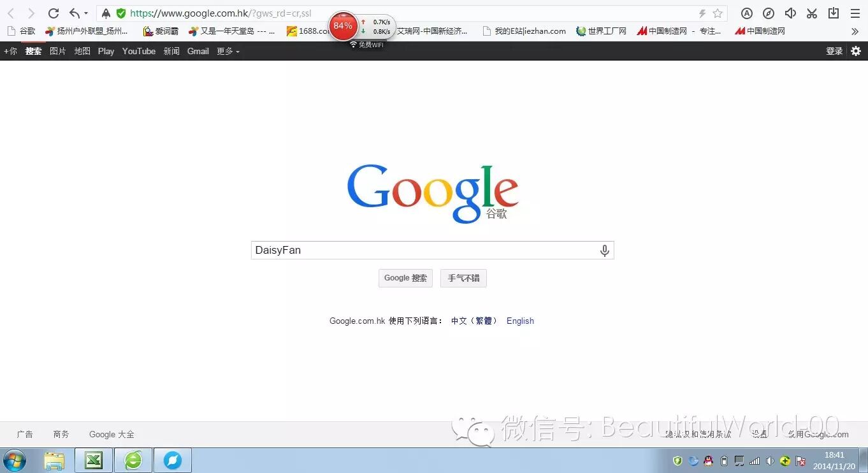Image resolution: width=868 pixels, height=473 pixels.
Task: Open the Action Center flag tray icon
Action: pos(801,461)
